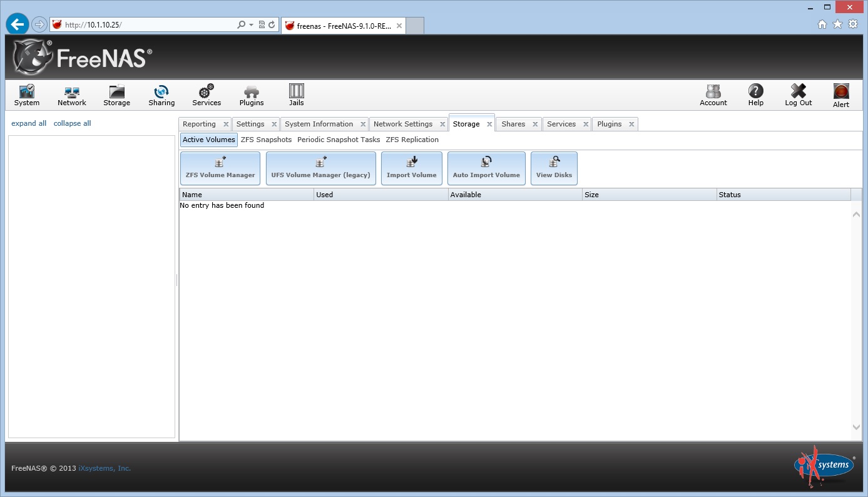Viewport: 868px width, 497px height.
Task: Click the collapse all link
Action: (x=73, y=123)
